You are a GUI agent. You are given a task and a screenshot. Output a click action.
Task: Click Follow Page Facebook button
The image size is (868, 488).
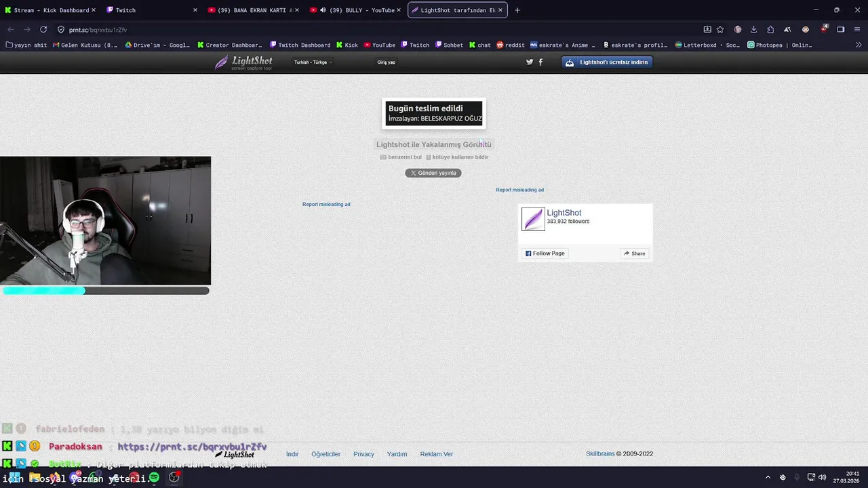(x=545, y=253)
